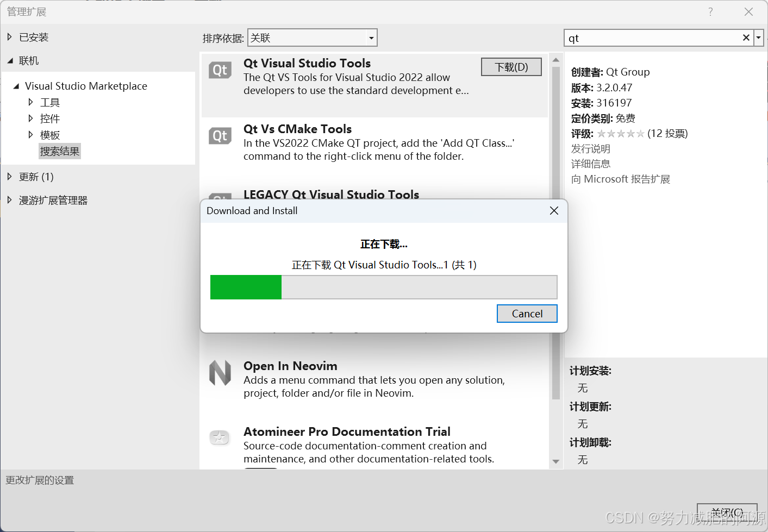Click the 下载(D) button
Screen dimensions: 768x532
click(511, 67)
